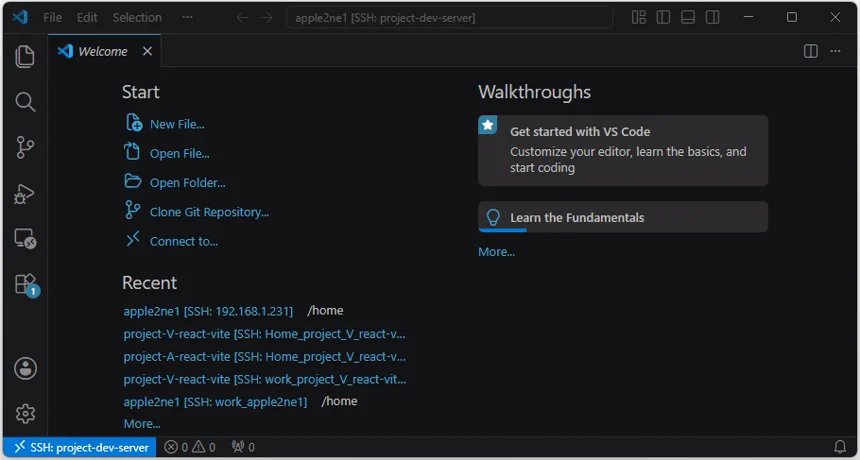Open the Manage gear menu
This screenshot has width=860, height=460.
[25, 413]
